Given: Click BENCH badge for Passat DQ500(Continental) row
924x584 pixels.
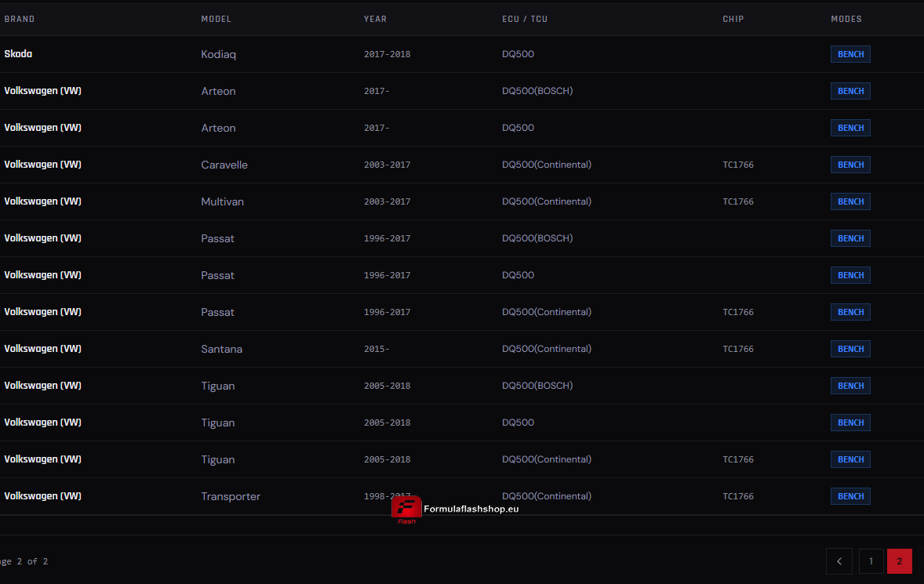Looking at the screenshot, I should pyautogui.click(x=850, y=312).
